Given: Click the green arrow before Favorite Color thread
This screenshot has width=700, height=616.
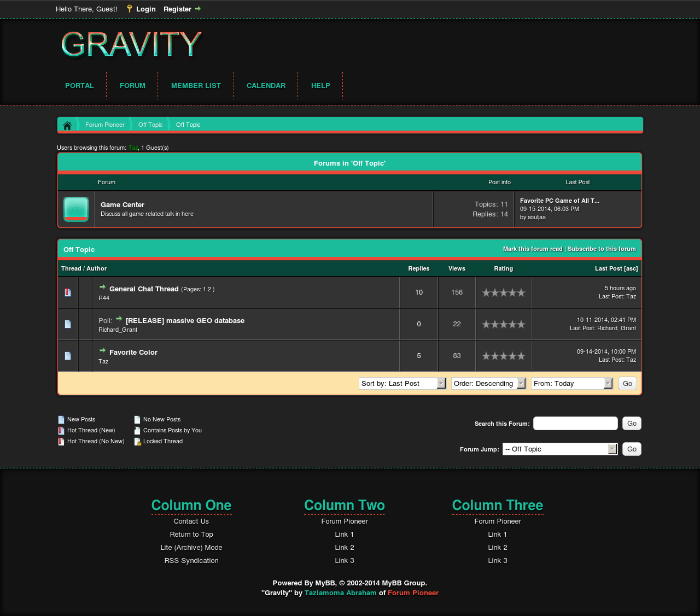Looking at the screenshot, I should (102, 350).
